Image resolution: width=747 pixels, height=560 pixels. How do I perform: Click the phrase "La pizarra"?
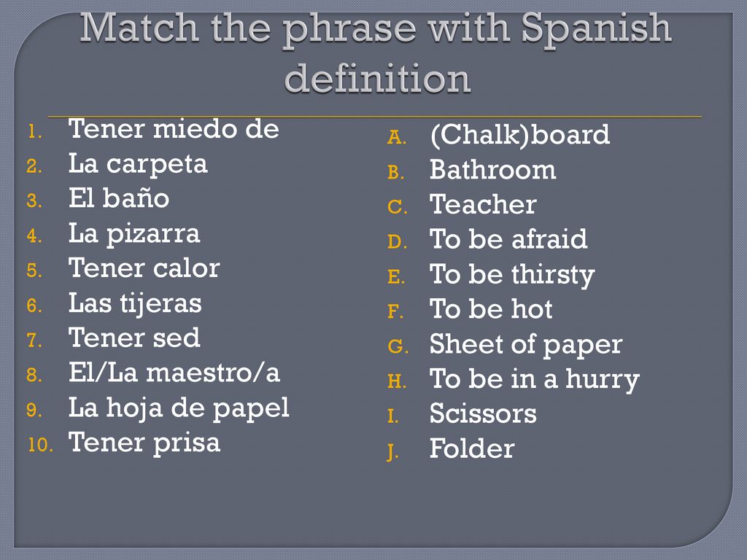click(x=134, y=234)
